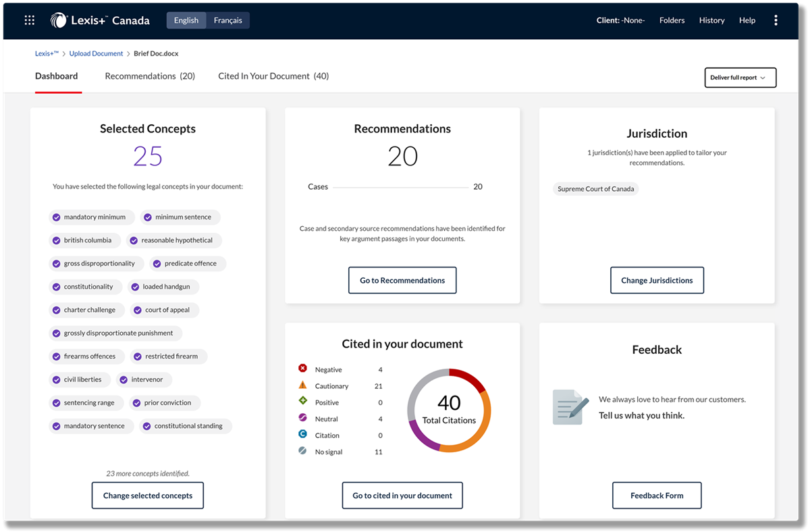This screenshot has height=532, width=810.
Task: Click the Go to Recommendations button
Action: tap(402, 280)
